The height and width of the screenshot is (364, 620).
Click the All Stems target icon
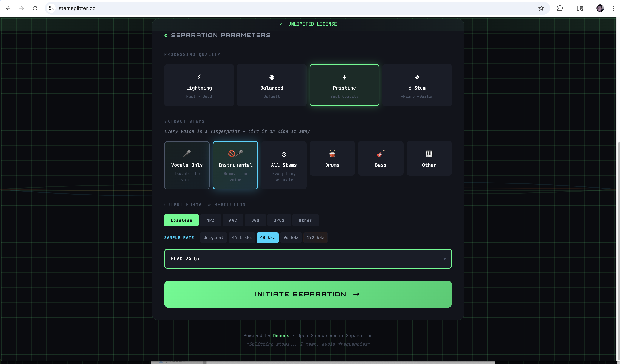[284, 154]
